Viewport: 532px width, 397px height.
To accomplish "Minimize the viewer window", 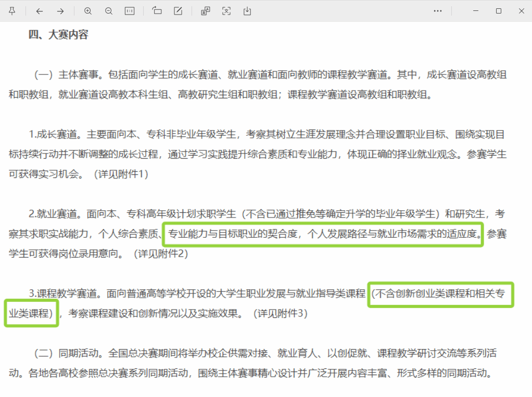I will [x=476, y=11].
